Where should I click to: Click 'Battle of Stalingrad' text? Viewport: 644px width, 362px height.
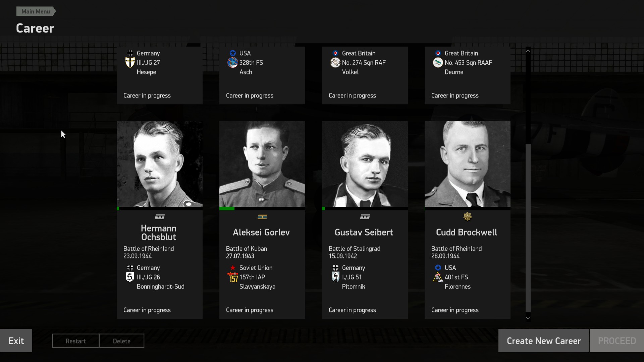[x=355, y=249]
